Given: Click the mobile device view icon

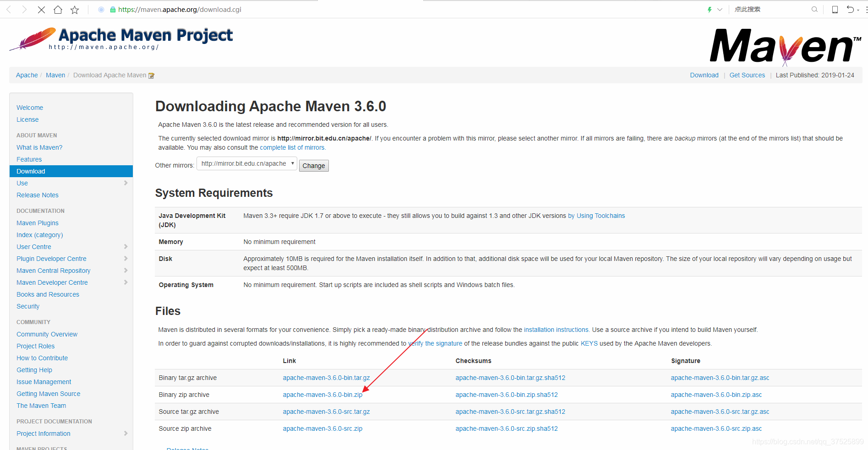Looking at the screenshot, I should [x=835, y=9].
